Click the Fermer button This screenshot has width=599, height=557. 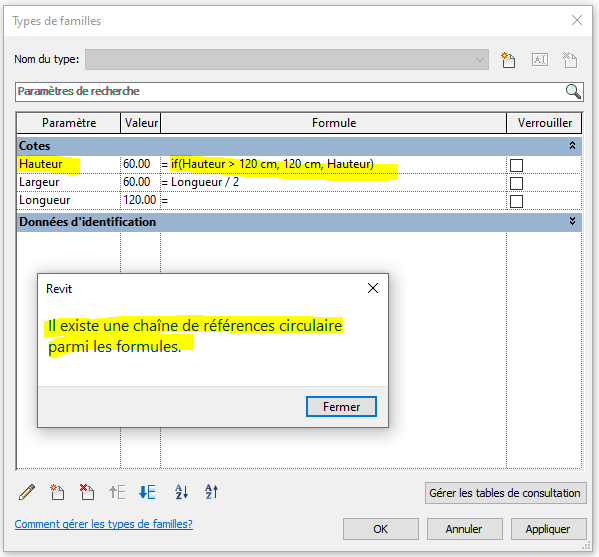[341, 406]
